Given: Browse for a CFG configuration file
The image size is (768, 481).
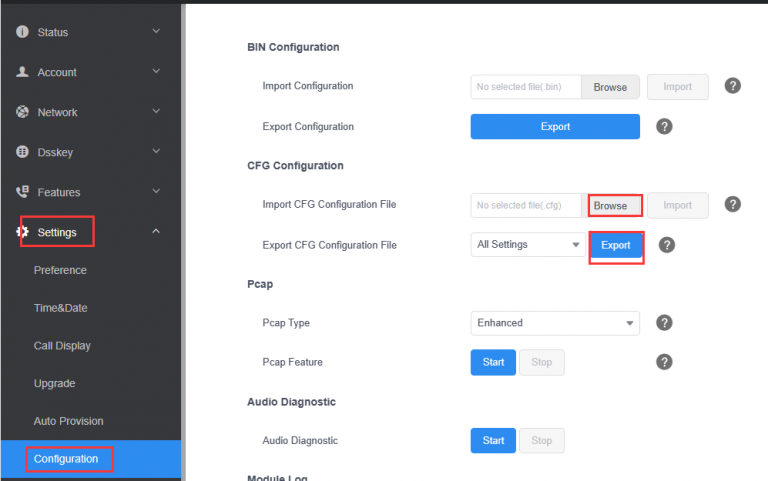Looking at the screenshot, I should pyautogui.click(x=610, y=206).
